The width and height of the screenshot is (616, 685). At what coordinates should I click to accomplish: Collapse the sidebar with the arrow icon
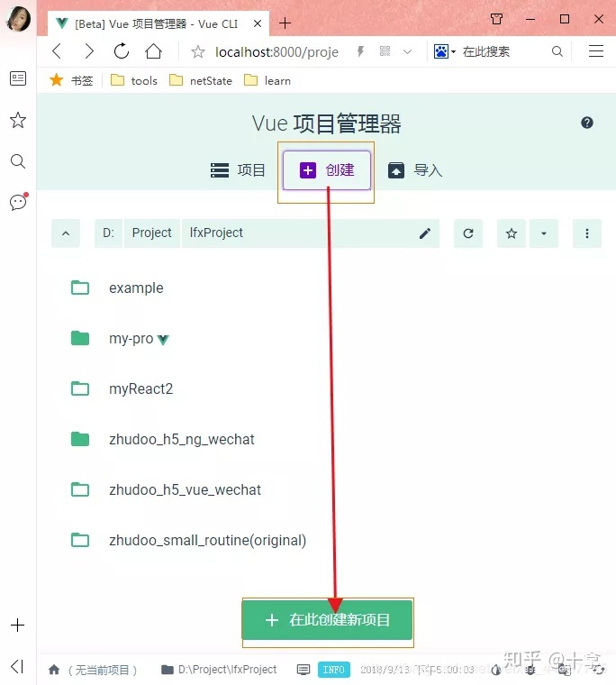tap(17, 666)
